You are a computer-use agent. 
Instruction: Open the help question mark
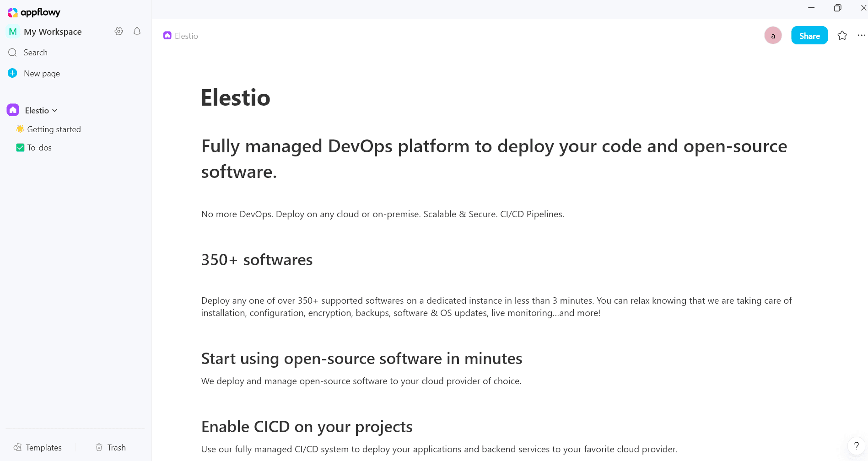[x=857, y=445]
